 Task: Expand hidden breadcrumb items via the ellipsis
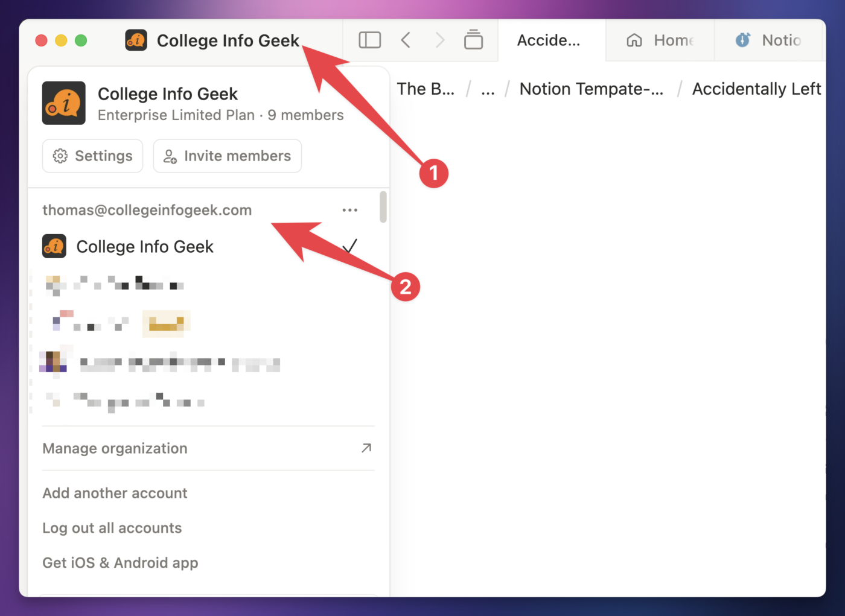488,89
